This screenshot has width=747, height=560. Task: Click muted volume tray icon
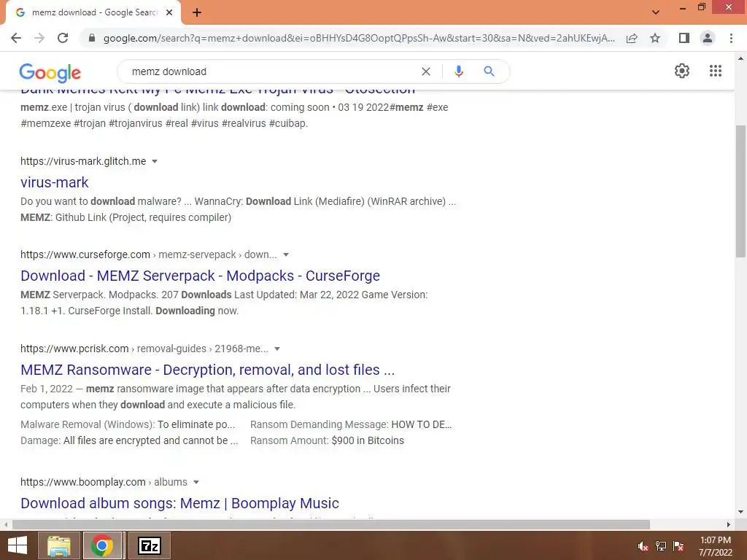(643, 546)
